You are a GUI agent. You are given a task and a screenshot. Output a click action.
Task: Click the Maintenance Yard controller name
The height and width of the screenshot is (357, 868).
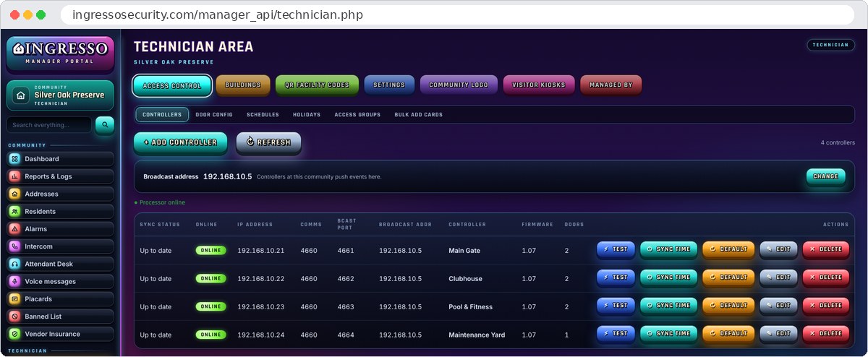click(477, 335)
